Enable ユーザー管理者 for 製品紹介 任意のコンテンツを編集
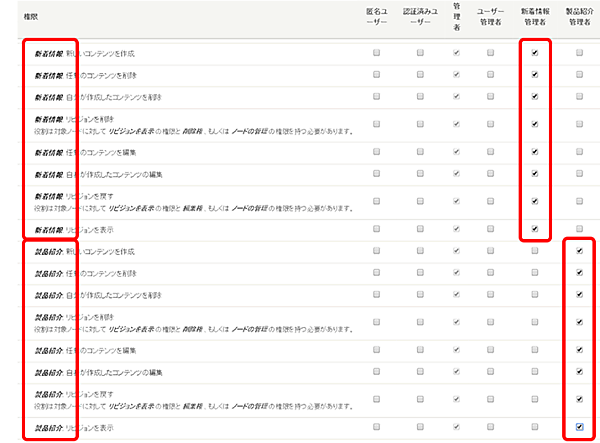This screenshot has width=600, height=443. (490, 350)
